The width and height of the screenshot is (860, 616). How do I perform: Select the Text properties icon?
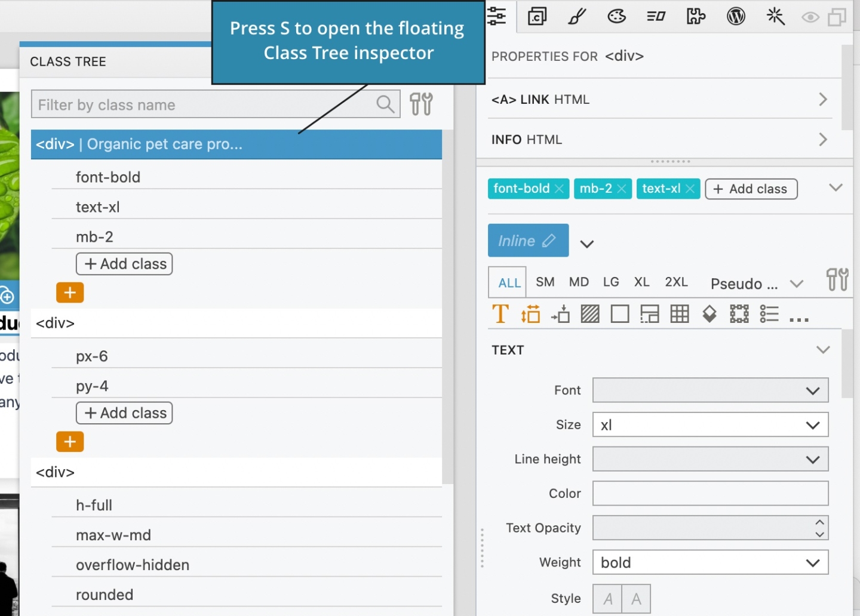coord(500,313)
